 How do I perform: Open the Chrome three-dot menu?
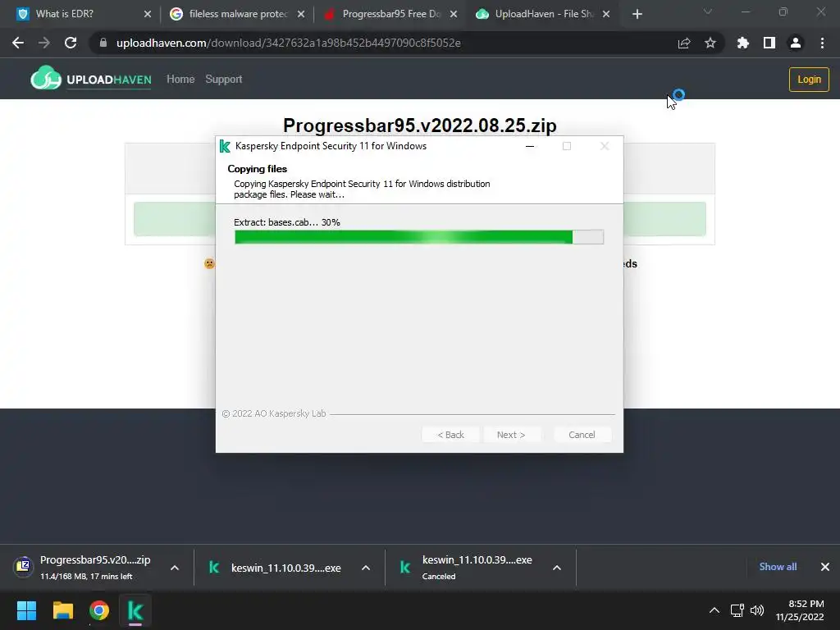pos(822,43)
